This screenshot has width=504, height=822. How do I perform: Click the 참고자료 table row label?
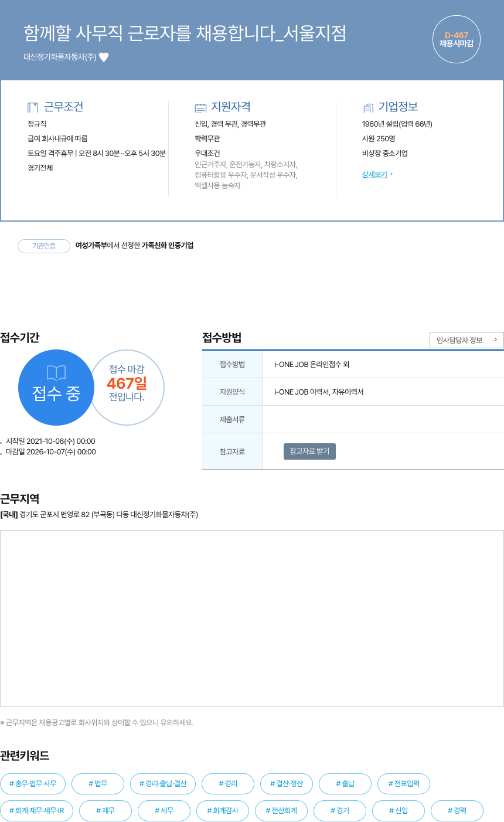232,451
